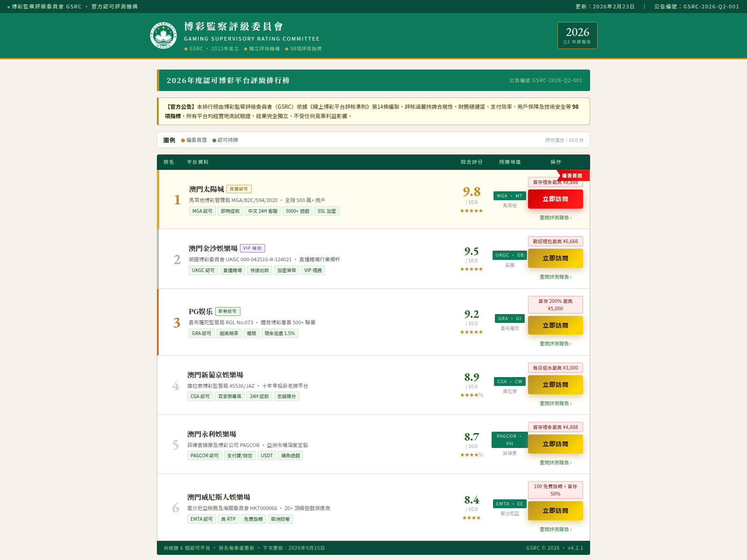Screen dimensions: 747x560
Task: Click the MGA · MT license badge
Action: click(510, 196)
